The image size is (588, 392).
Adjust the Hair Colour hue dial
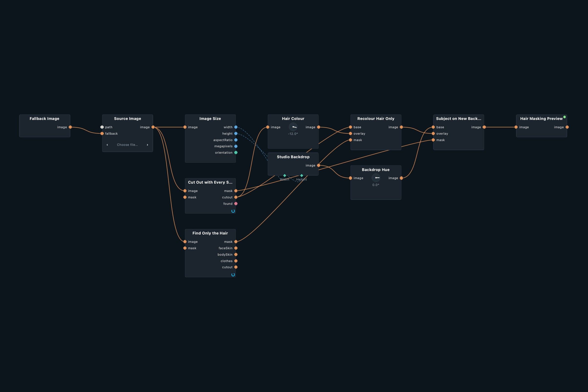[x=293, y=127]
